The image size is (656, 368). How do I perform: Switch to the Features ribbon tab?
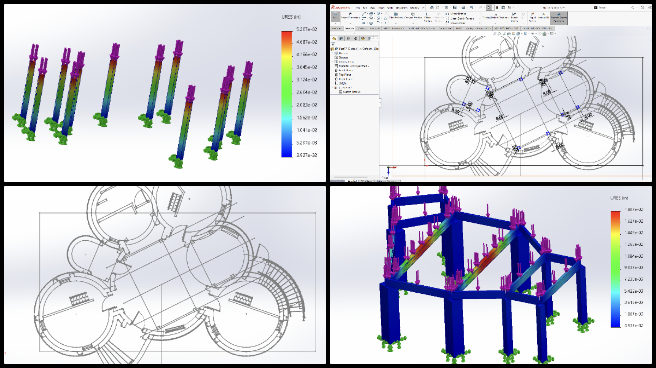[x=337, y=28]
